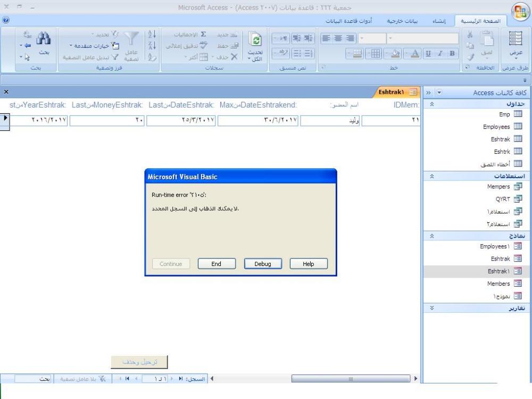Click the IDMem field input box
The image size is (532, 399).
click(x=391, y=120)
